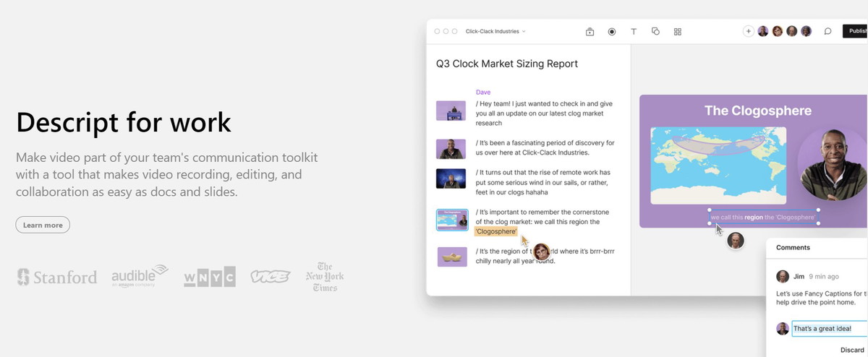Click the first collaborator avatar in toolbar
Viewport: 868px width, 357px height.
tap(762, 31)
